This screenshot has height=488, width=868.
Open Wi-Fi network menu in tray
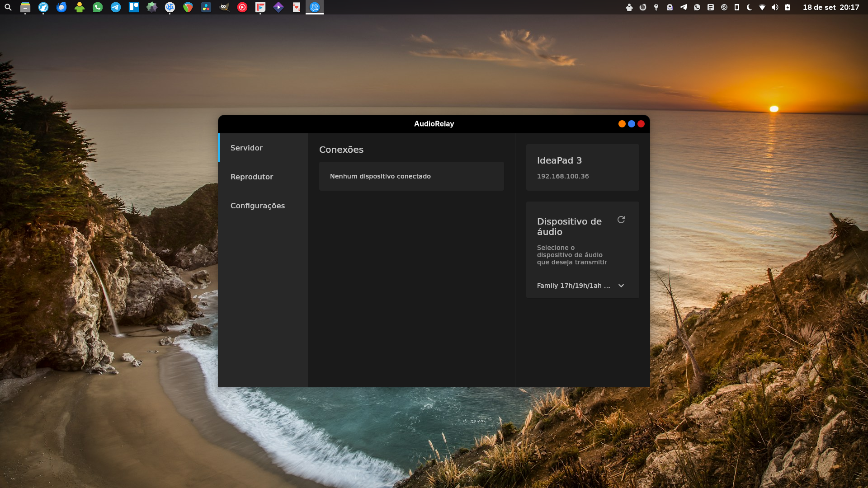click(762, 7)
